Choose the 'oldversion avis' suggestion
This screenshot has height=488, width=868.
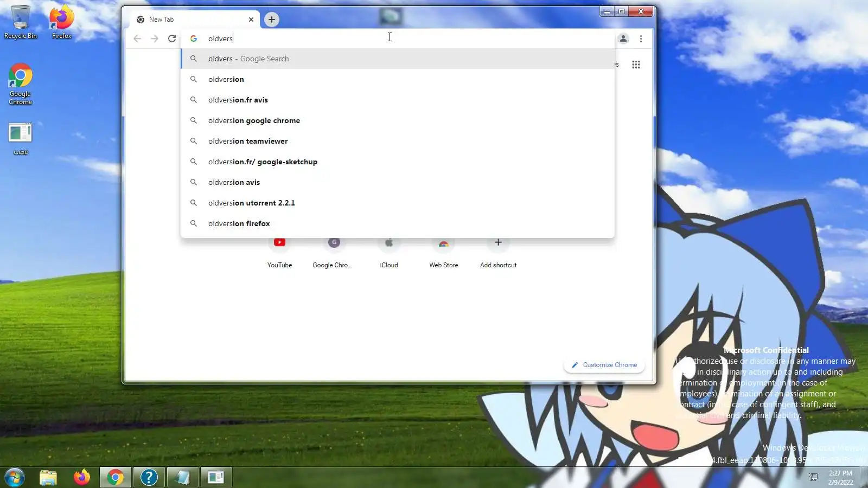398,182
